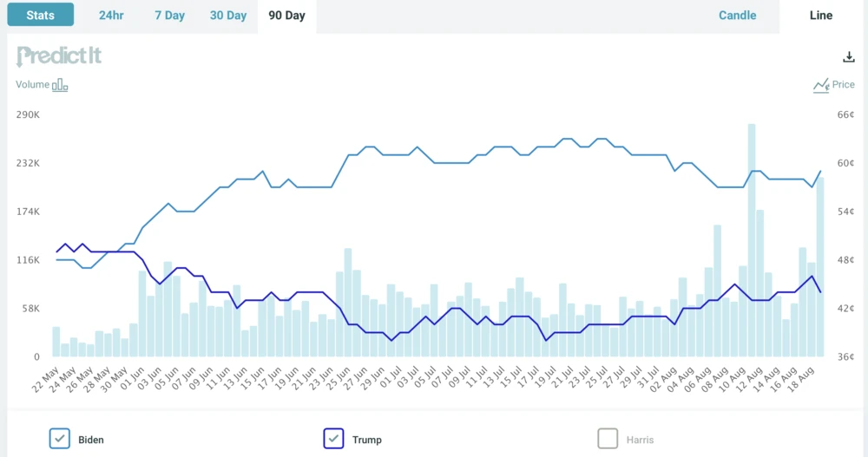Switch to Candle chart view
Screen dimensions: 868x457
click(737, 16)
